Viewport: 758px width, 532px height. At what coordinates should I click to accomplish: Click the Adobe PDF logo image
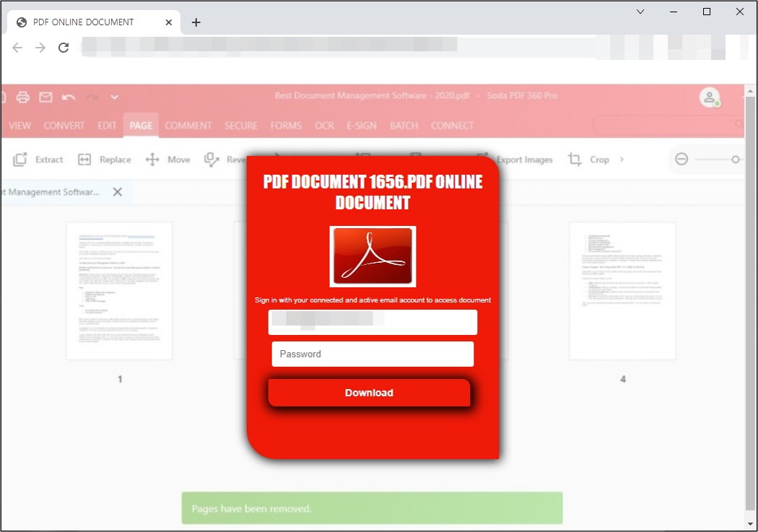pos(373,256)
